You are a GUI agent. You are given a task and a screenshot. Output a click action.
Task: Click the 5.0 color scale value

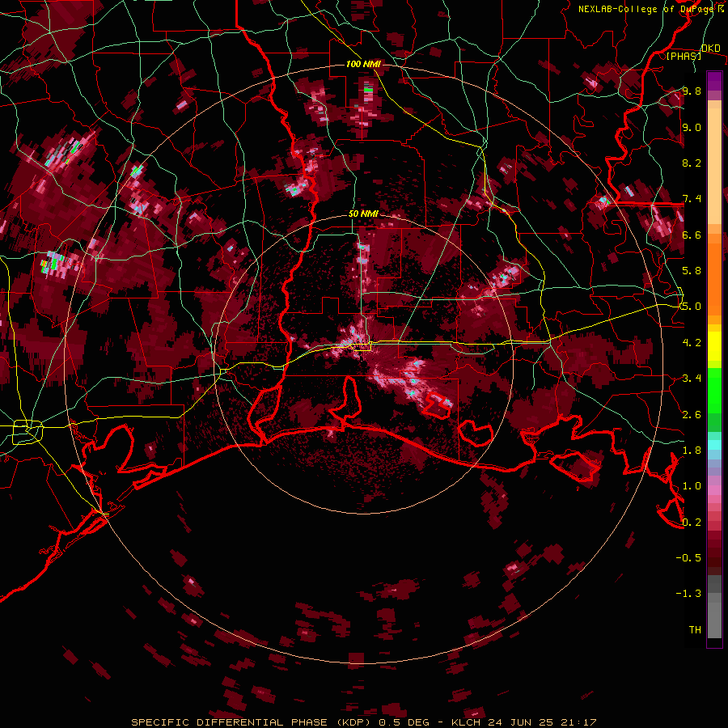coord(692,307)
